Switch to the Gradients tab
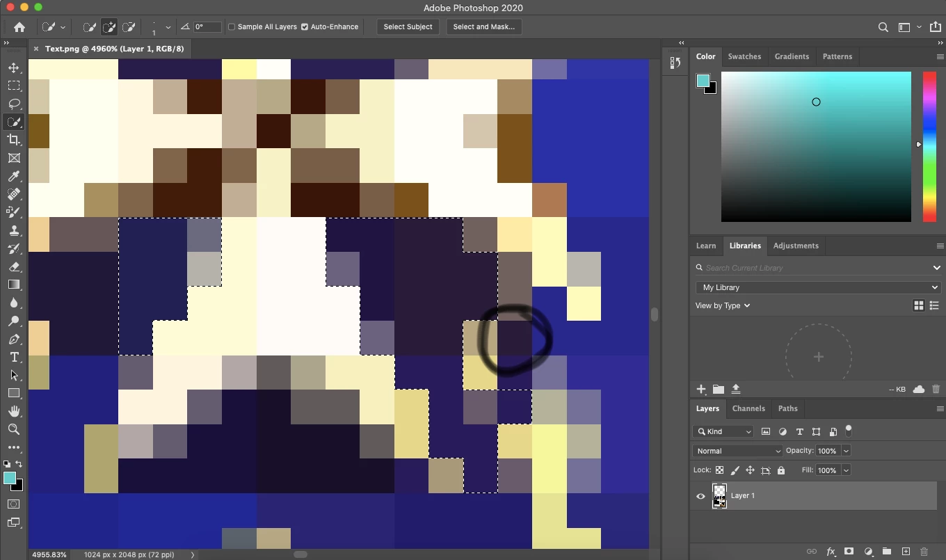The width and height of the screenshot is (946, 560). pos(792,56)
